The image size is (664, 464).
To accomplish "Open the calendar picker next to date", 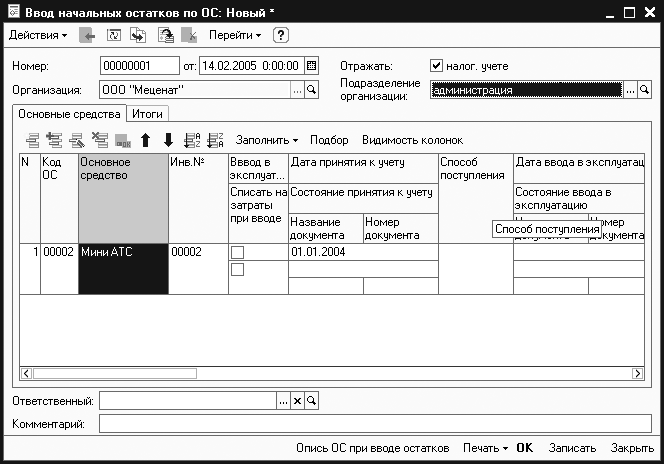I will (311, 66).
